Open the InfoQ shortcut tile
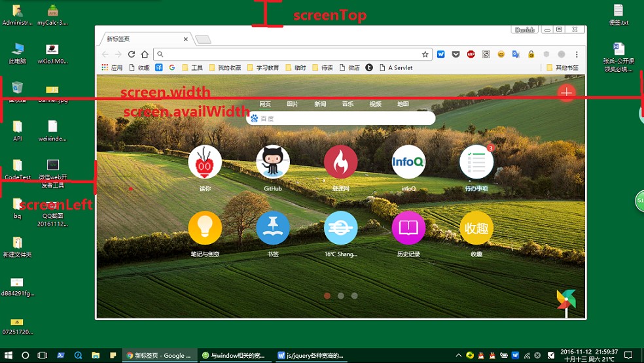The height and width of the screenshot is (363, 644). point(408,162)
